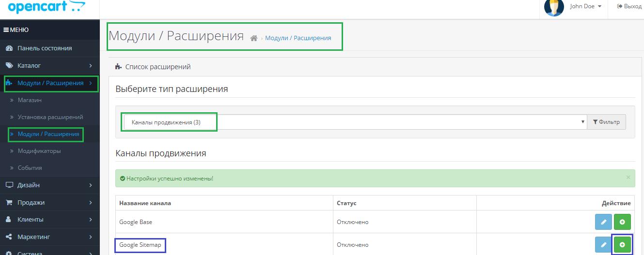This screenshot has height=255, width=644.
Task: Click the Каталог tag icon
Action: click(x=9, y=65)
